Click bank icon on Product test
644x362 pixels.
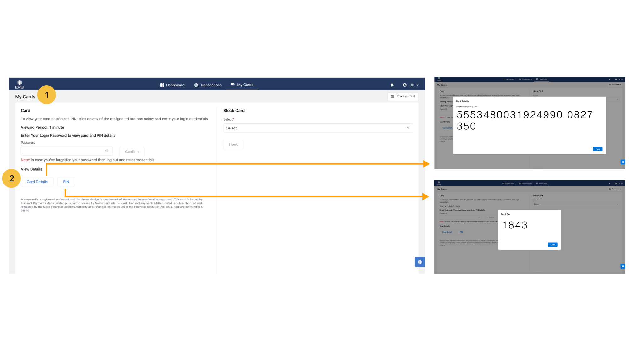pyautogui.click(x=392, y=96)
